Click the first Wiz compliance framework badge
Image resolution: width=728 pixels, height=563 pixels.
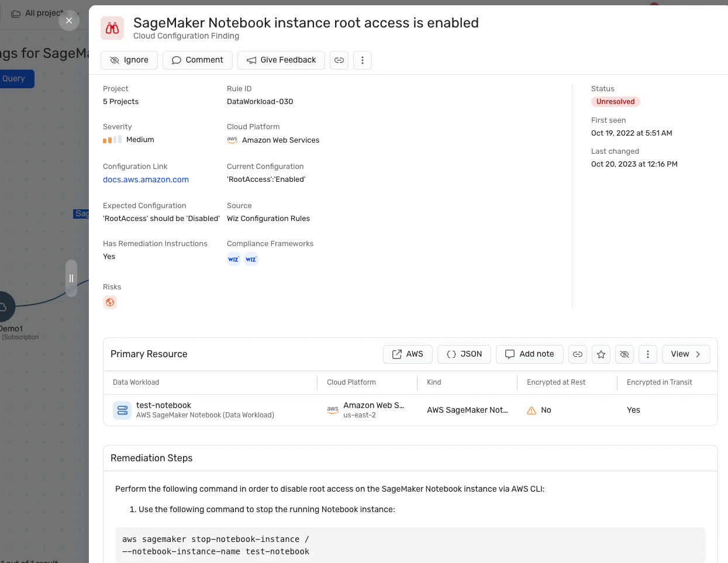click(234, 259)
